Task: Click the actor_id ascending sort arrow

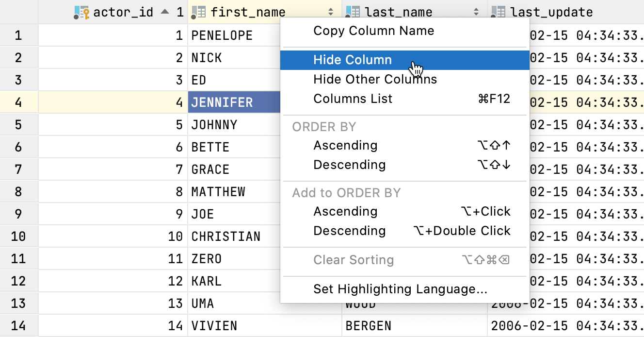Action: [x=165, y=12]
